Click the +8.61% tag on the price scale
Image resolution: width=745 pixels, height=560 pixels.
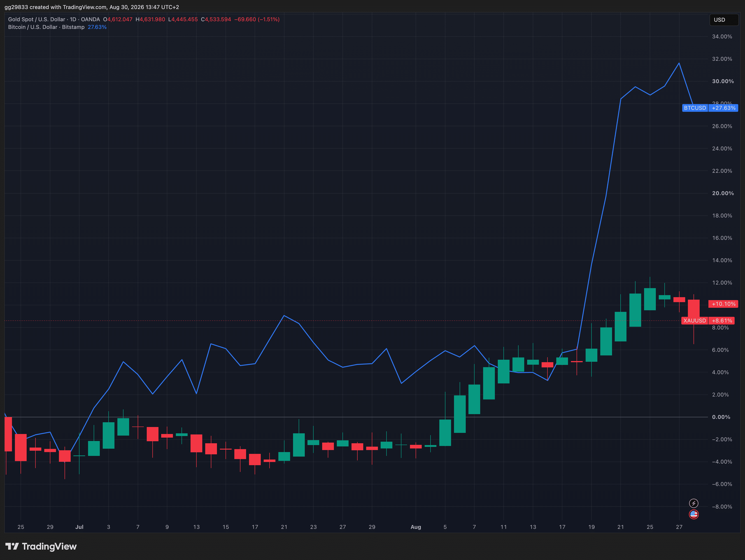point(722,320)
